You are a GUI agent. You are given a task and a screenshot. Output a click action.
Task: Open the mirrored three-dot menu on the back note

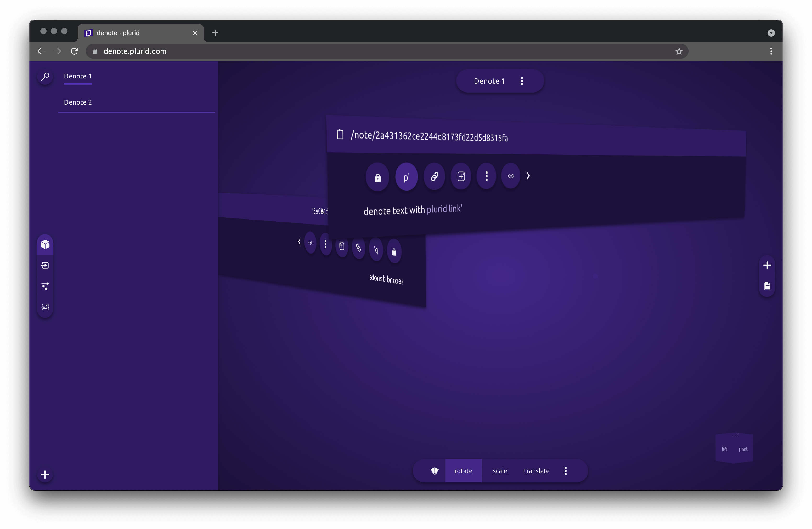[325, 244]
